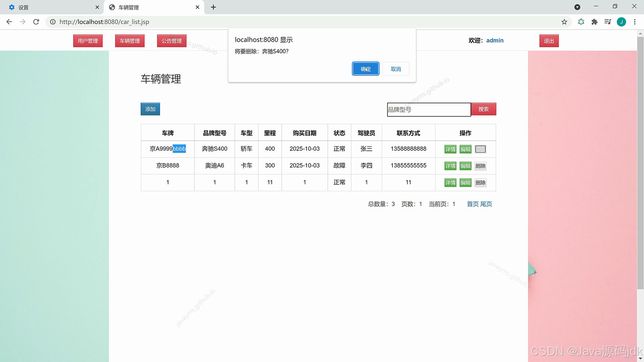Bookmark this page with the star icon
Image resolution: width=644 pixels, height=362 pixels.
point(564,22)
